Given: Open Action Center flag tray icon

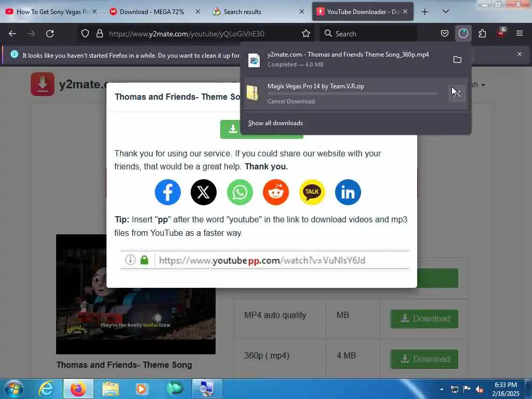Looking at the screenshot, I should click(x=467, y=389).
